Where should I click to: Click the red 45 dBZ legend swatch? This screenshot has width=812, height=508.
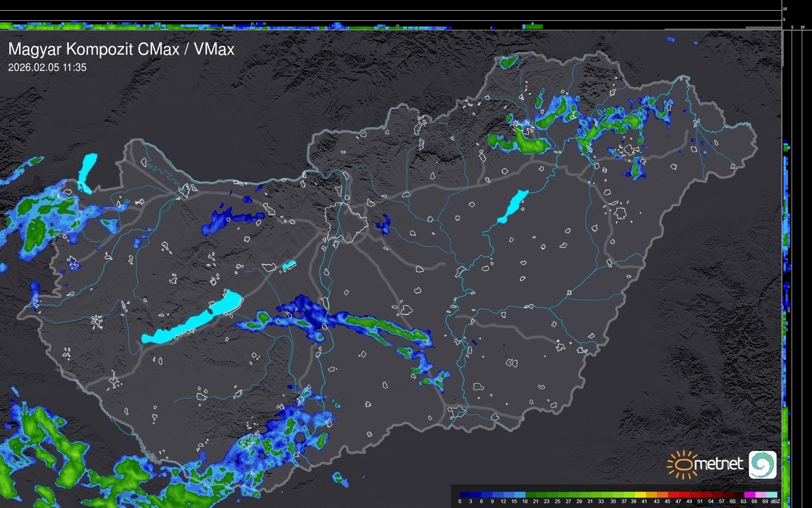click(x=673, y=495)
